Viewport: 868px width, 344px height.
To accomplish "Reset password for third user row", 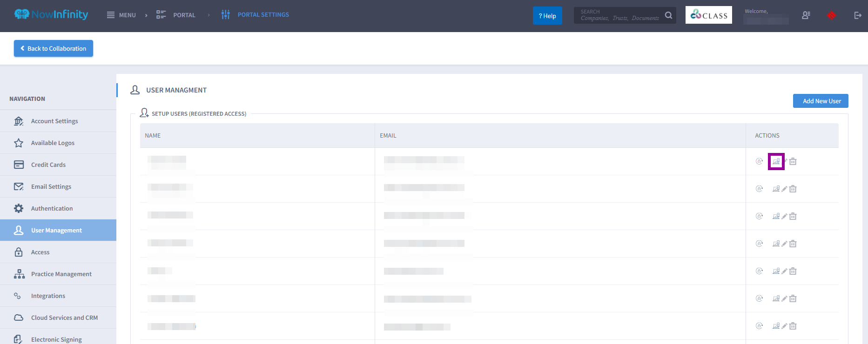I will click(759, 216).
